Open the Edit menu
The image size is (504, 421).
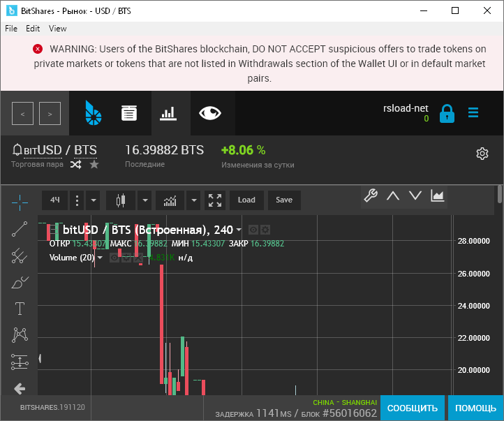tap(33, 29)
